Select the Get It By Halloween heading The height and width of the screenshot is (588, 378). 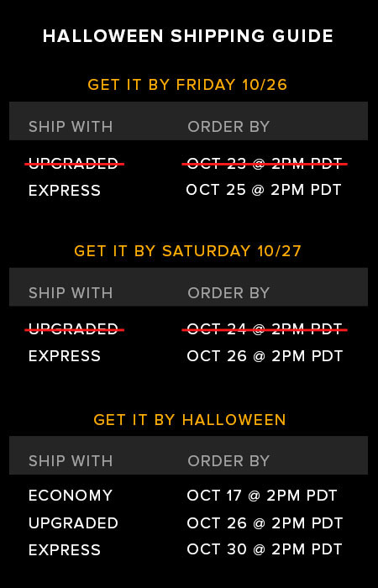pos(190,420)
